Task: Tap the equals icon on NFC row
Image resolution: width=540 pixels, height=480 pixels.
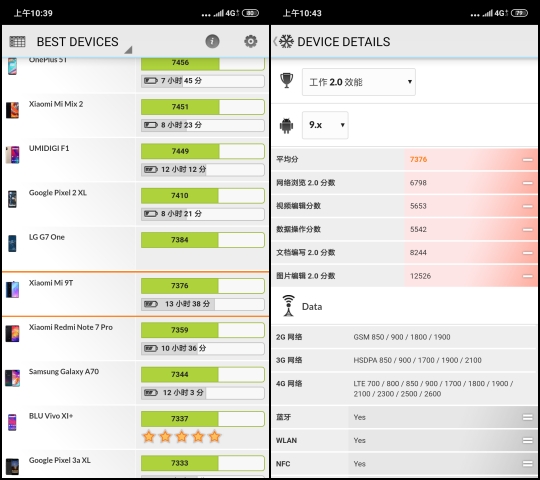Action: 527,464
